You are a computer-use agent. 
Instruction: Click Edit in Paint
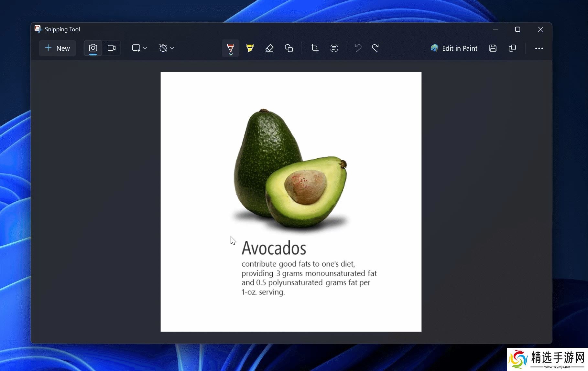tap(454, 48)
